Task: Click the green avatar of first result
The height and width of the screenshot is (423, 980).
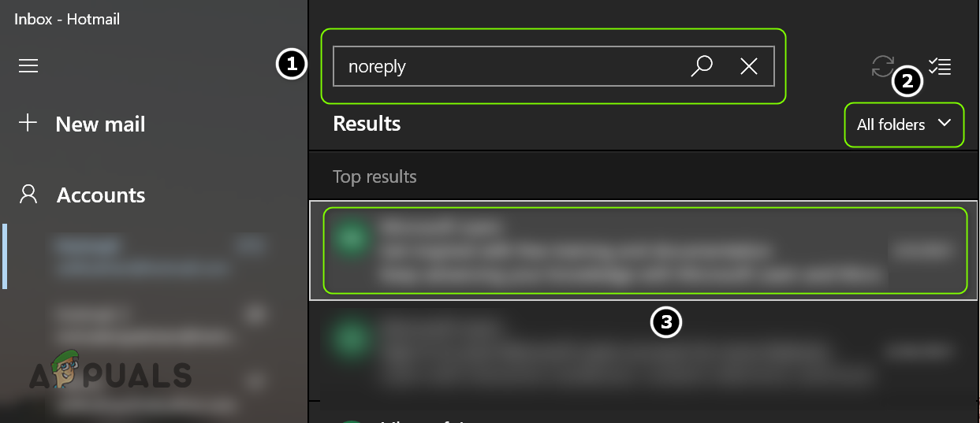Action: pos(351,239)
